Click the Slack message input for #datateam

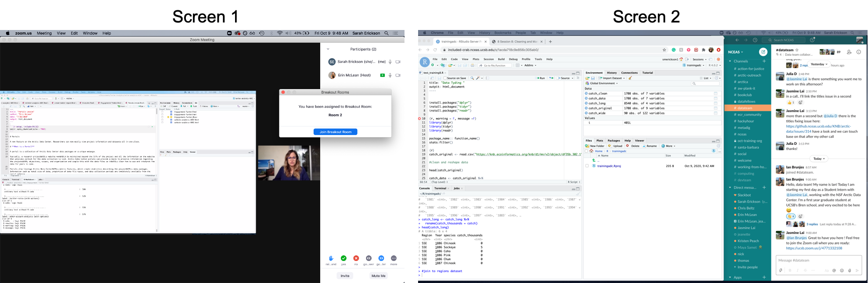(818, 261)
